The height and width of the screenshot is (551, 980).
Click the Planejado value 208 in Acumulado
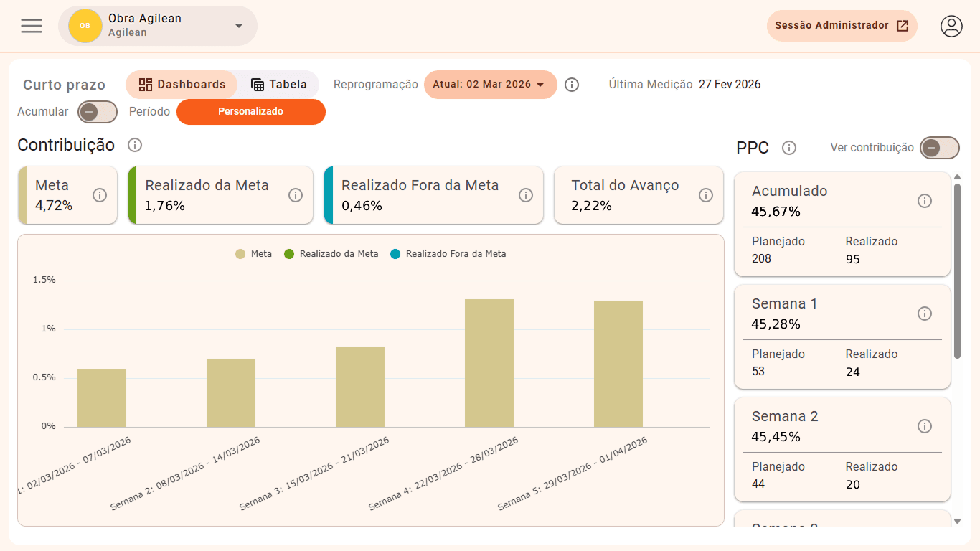(761, 258)
